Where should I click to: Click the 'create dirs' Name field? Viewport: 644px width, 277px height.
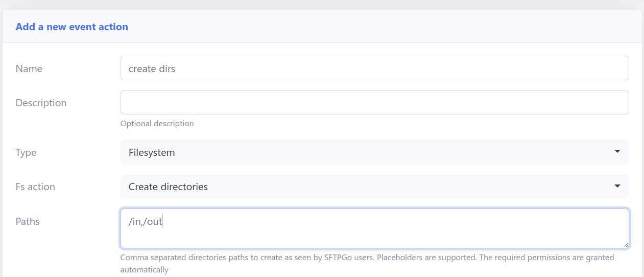374,68
